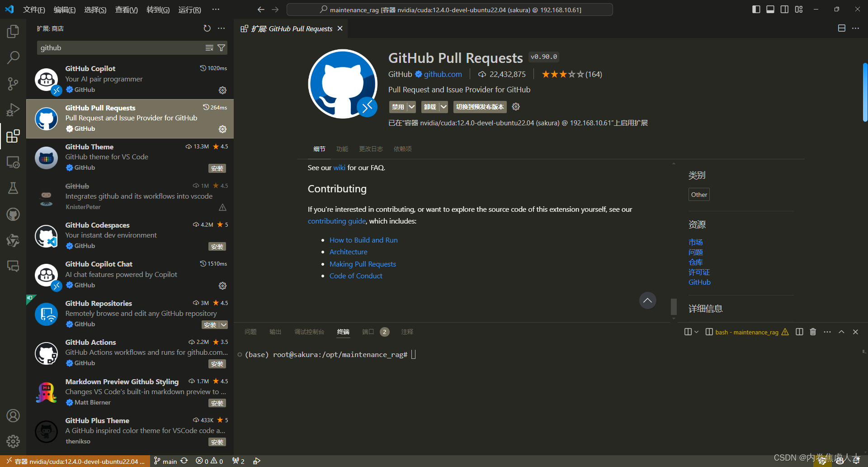Click the editor vertical scrollbar
Screen dimensions: 868x467
[x=865, y=92]
